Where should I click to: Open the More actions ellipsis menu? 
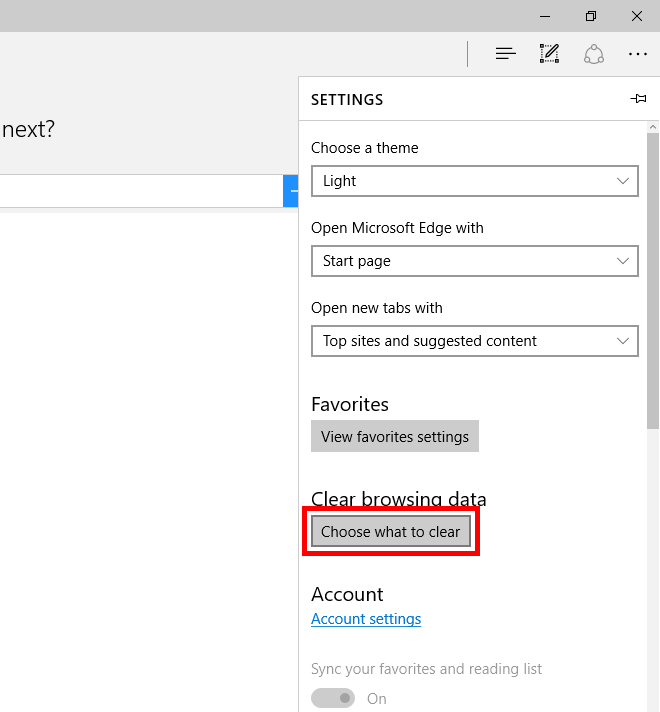(638, 54)
